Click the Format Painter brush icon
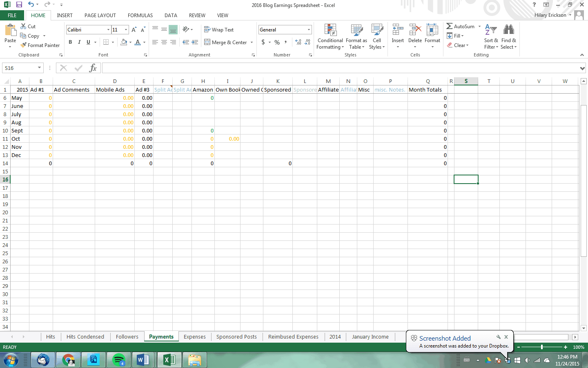 pos(24,45)
